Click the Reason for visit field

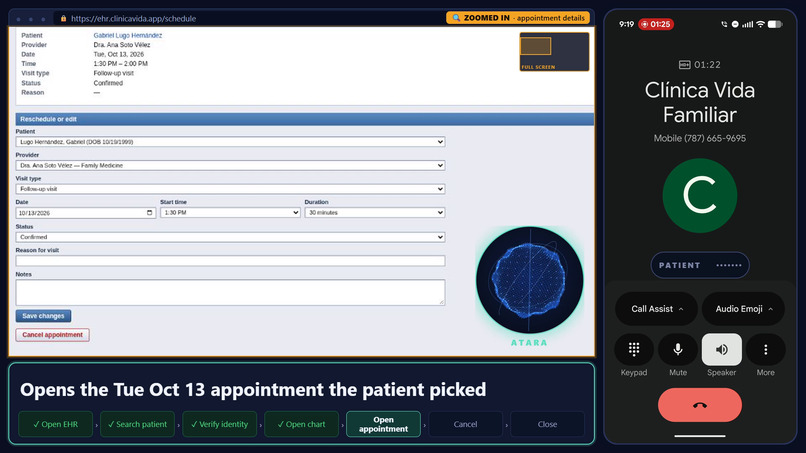[230, 261]
